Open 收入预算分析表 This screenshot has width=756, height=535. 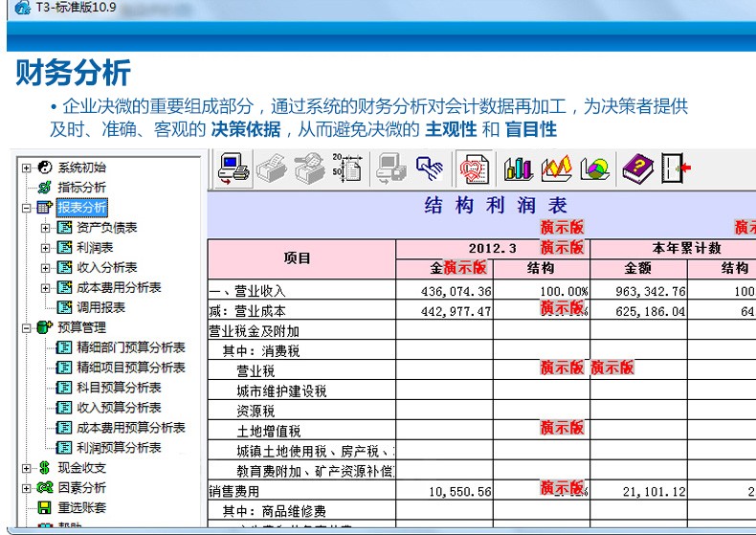coord(119,408)
